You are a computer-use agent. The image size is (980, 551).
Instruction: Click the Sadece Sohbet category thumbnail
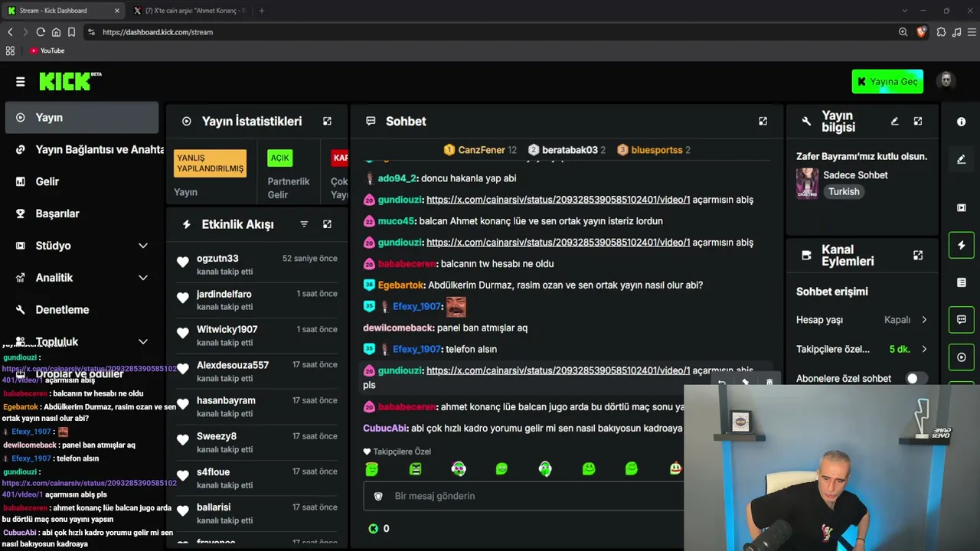pos(807,183)
